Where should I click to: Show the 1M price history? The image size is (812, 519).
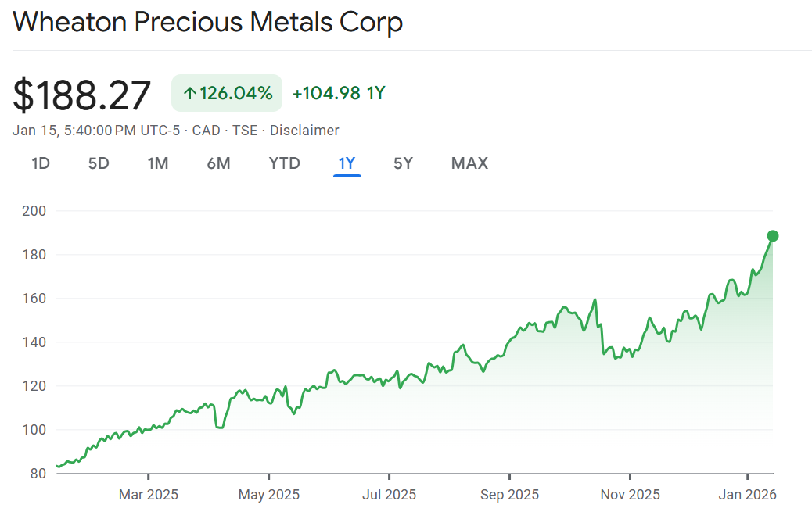click(158, 163)
